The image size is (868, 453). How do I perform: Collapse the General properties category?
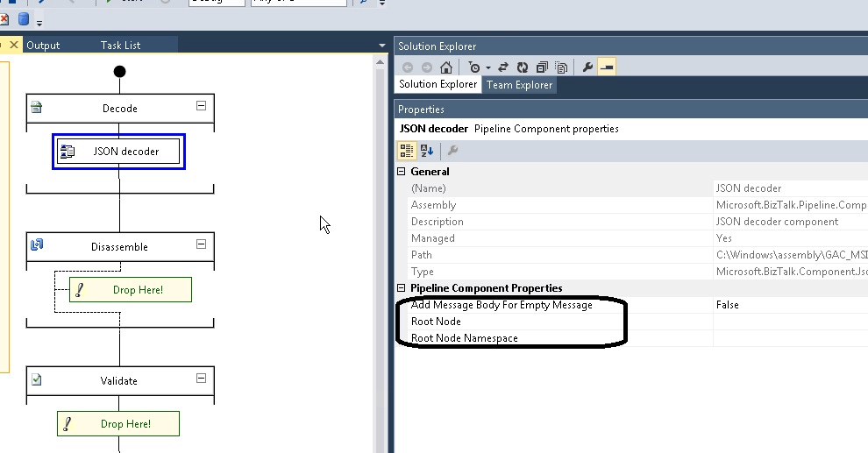(x=402, y=172)
